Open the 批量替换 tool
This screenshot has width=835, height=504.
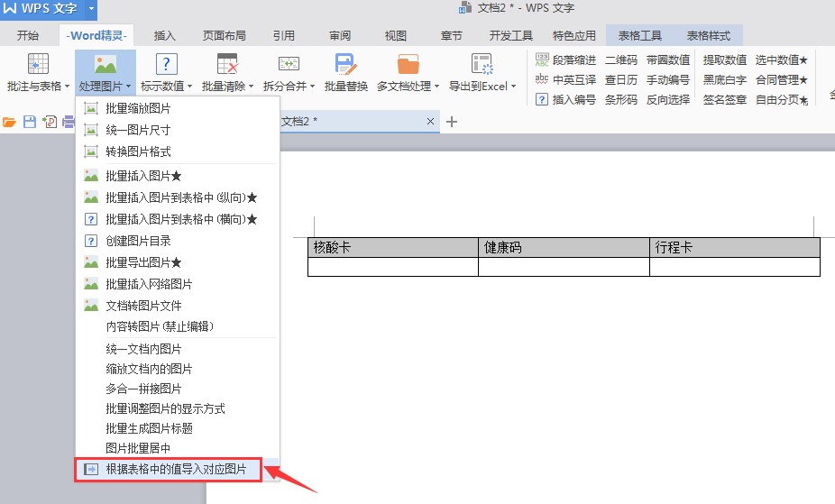(x=346, y=72)
